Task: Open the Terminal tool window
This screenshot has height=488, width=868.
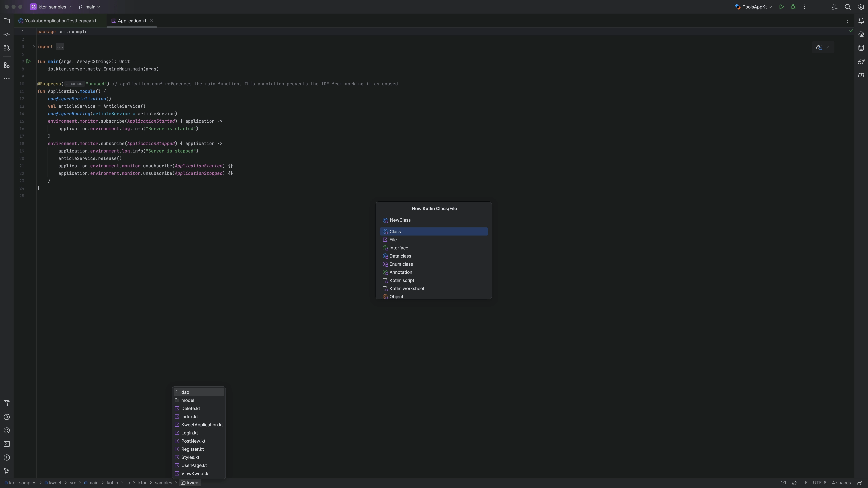Action: [7, 444]
